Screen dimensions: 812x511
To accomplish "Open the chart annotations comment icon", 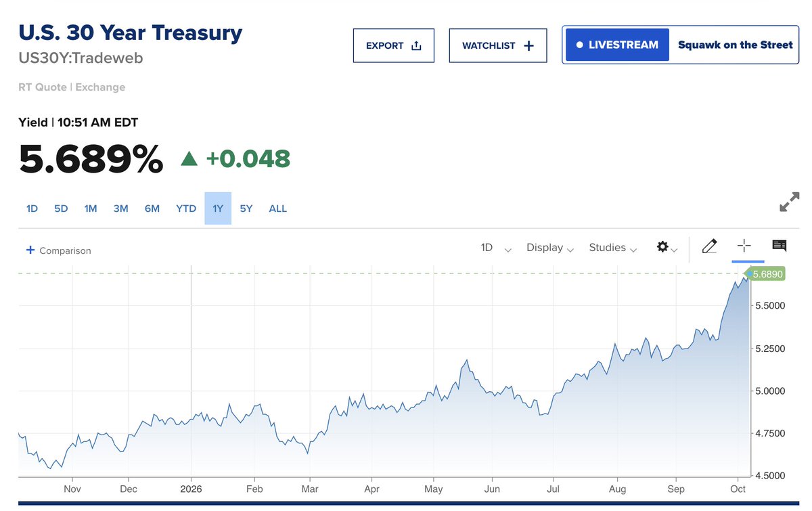I will coord(779,246).
